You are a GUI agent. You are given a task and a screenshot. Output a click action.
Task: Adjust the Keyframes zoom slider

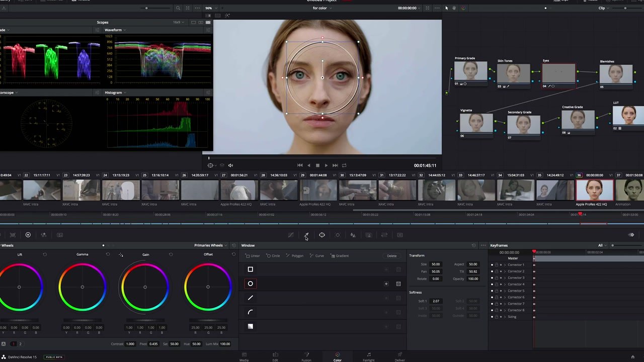pyautogui.click(x=626, y=245)
